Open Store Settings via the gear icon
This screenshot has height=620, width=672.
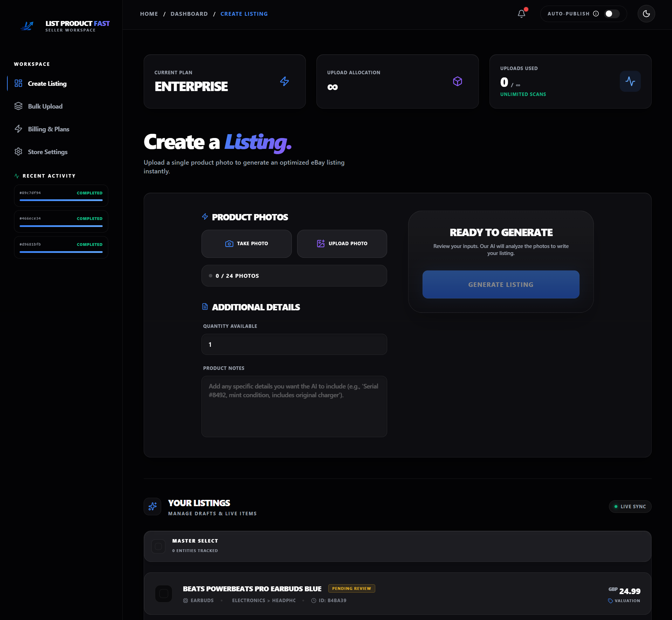(x=19, y=151)
